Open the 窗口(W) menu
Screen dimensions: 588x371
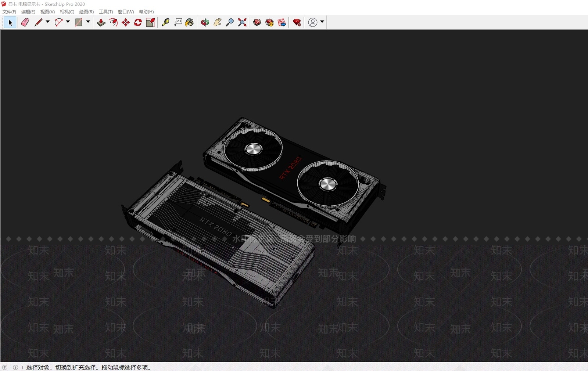tap(126, 12)
